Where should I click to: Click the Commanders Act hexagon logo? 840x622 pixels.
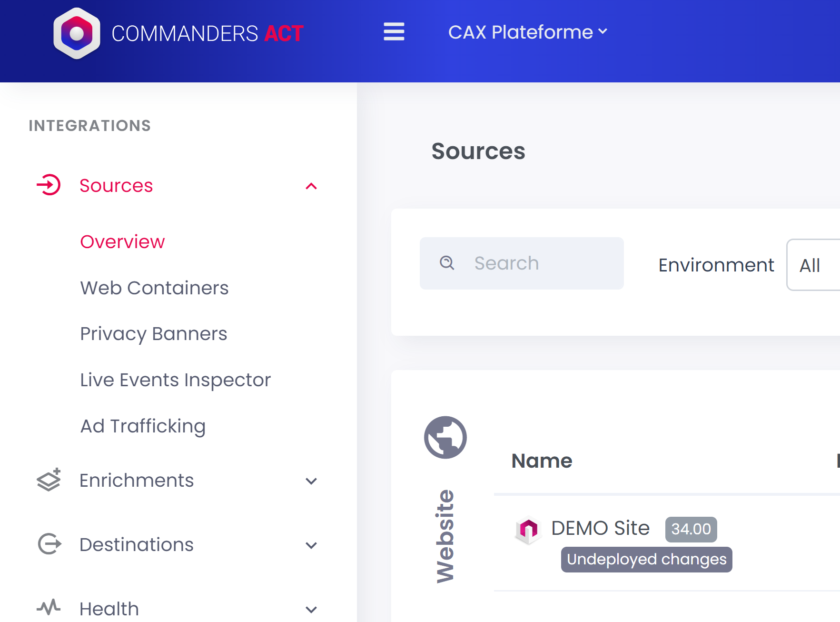(77, 33)
